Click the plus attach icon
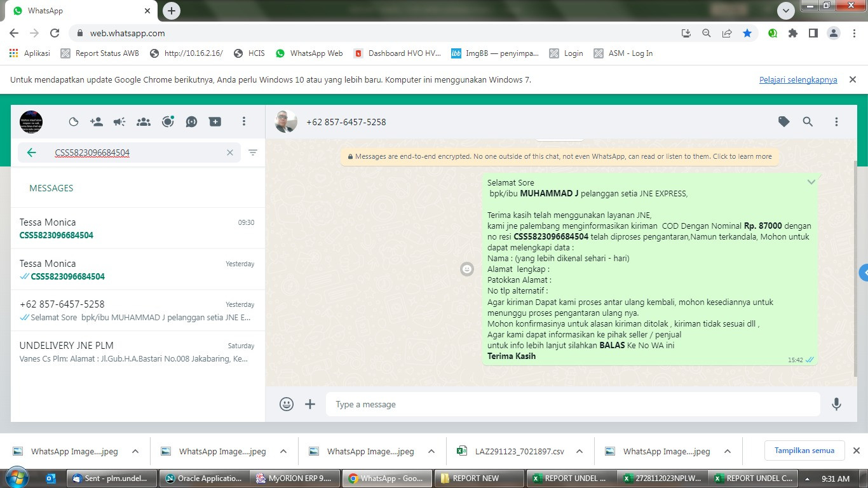The width and height of the screenshot is (868, 488). click(x=310, y=404)
